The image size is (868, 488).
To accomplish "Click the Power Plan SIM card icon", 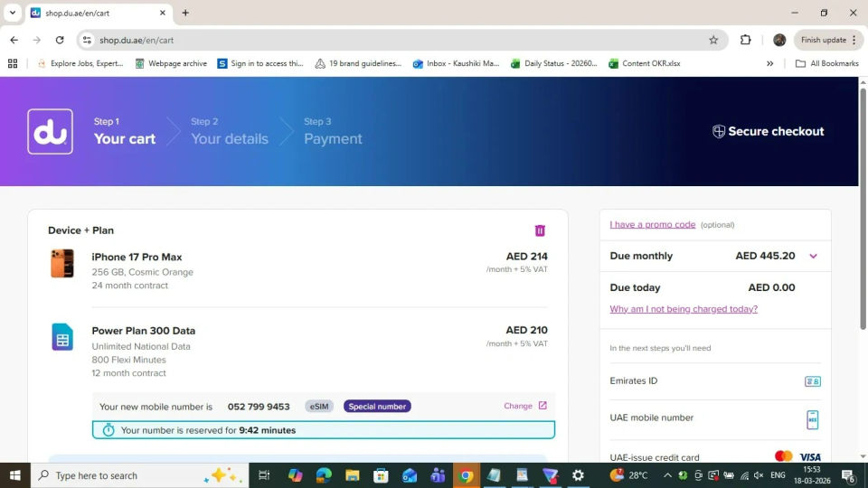I will (x=62, y=337).
